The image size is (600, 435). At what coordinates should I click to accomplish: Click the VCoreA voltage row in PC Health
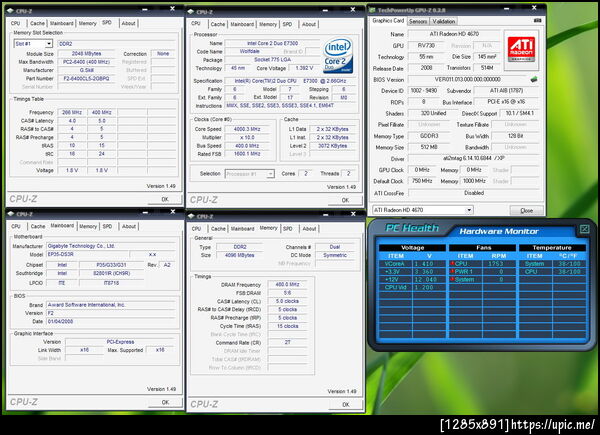click(x=412, y=264)
